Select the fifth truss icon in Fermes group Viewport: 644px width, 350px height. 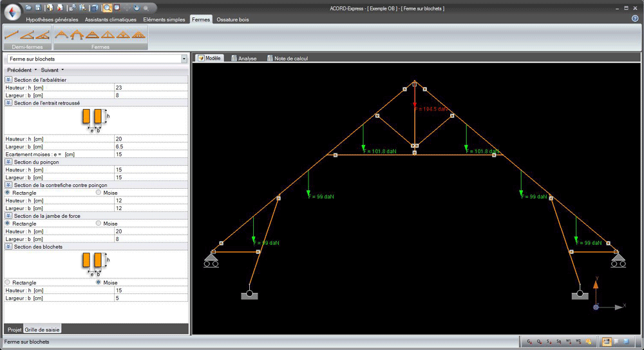pyautogui.click(x=123, y=35)
